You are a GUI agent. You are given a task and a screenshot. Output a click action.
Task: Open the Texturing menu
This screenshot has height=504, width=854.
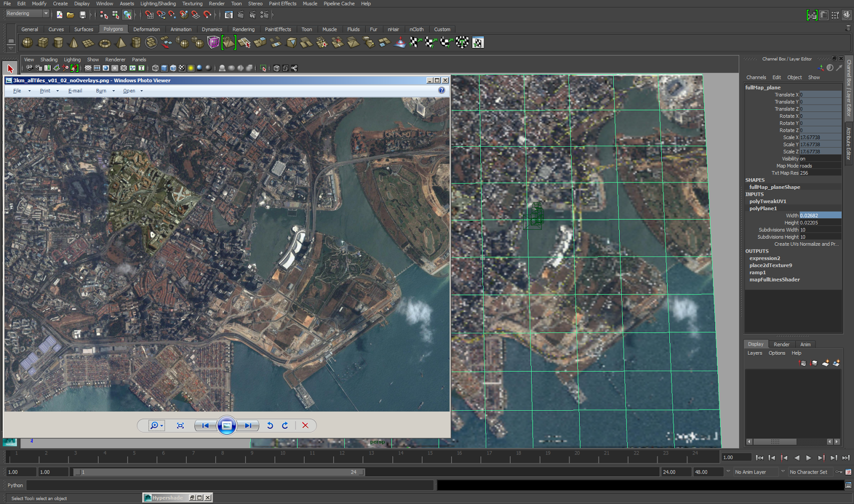[x=192, y=4]
